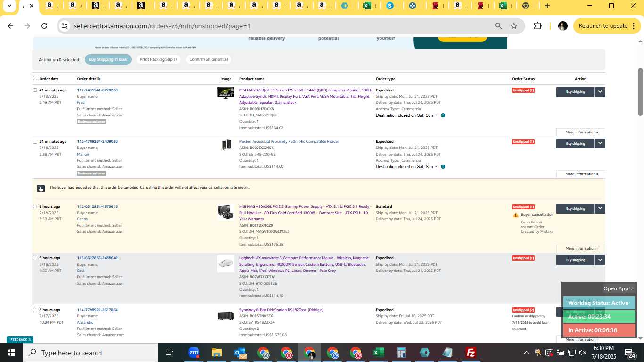Open a new browser tab with plus
The width and height of the screenshot is (644, 362).
[x=547, y=6]
